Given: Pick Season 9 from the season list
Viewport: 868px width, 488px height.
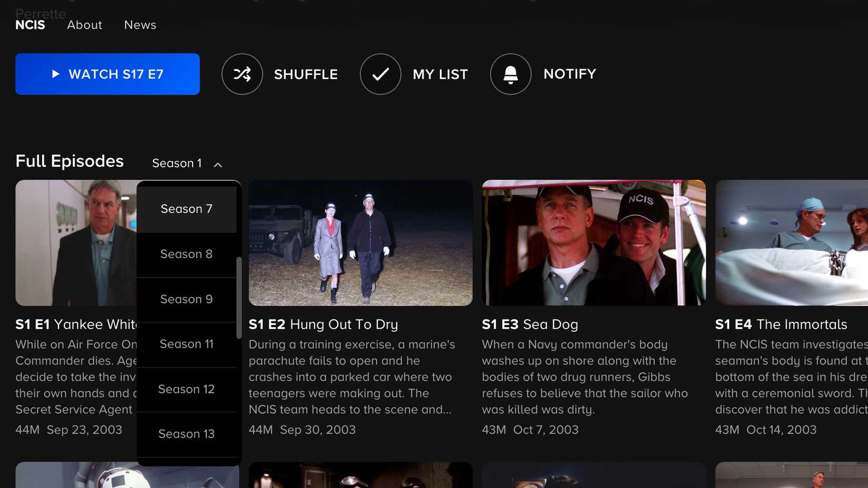Looking at the screenshot, I should point(186,300).
